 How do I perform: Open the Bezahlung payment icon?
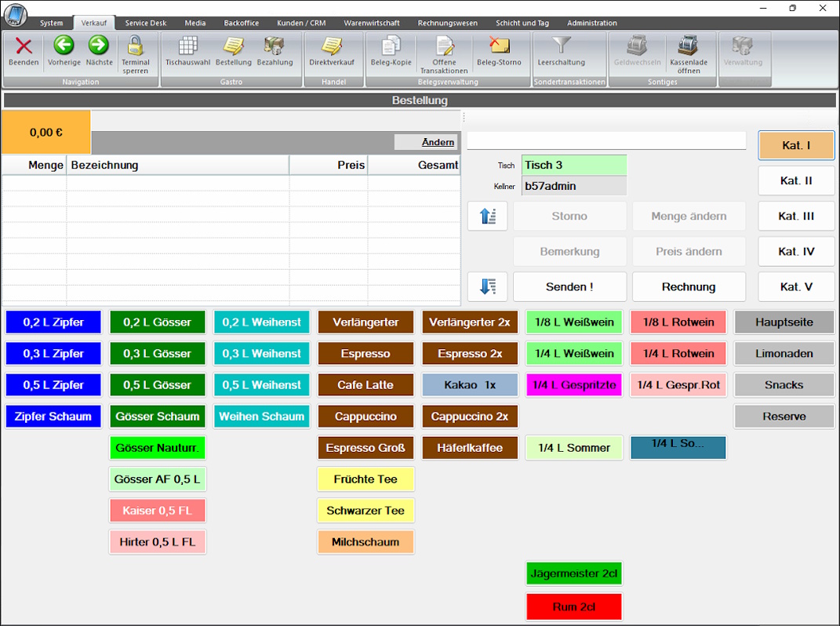tap(275, 46)
